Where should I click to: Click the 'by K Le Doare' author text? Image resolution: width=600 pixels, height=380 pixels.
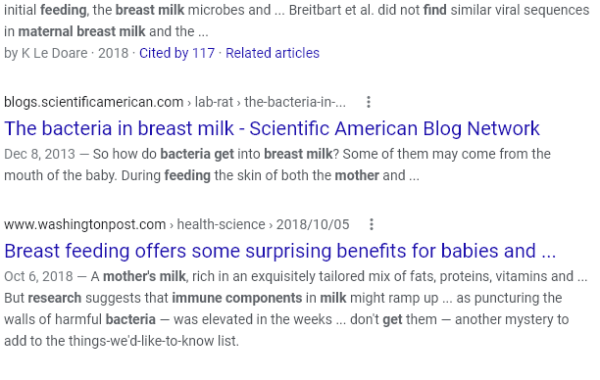[x=46, y=53]
